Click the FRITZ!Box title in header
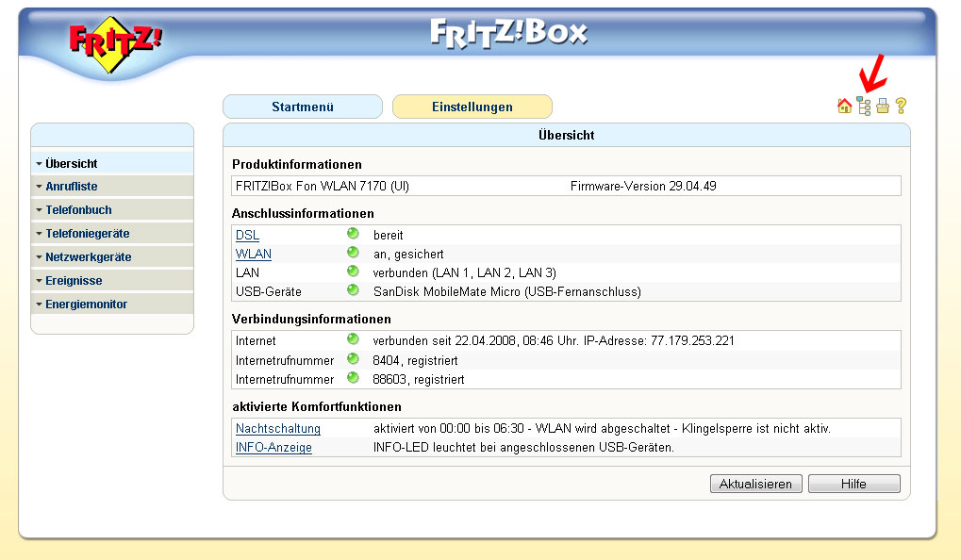 coord(508,33)
